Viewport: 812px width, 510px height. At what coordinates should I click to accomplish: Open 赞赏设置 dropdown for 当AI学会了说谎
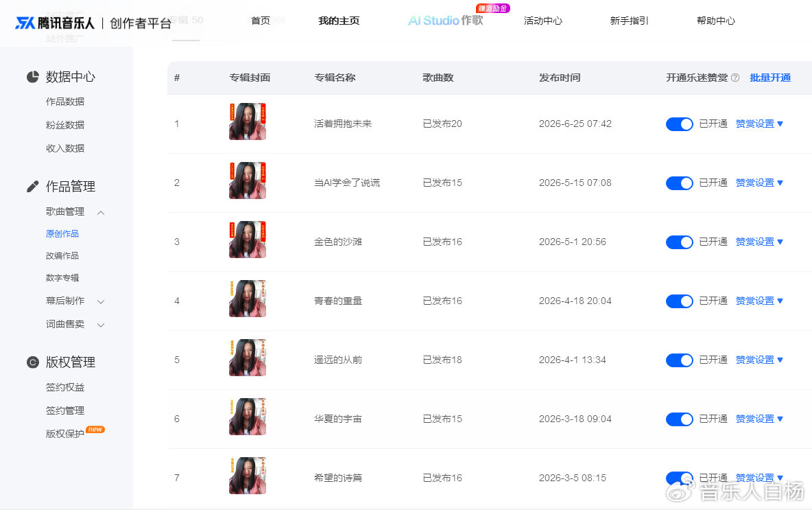click(x=759, y=183)
